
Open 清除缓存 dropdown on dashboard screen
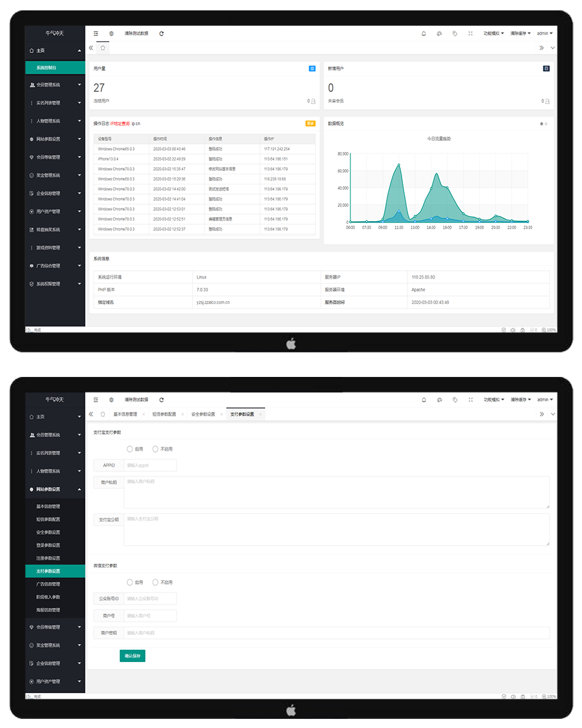(x=520, y=34)
